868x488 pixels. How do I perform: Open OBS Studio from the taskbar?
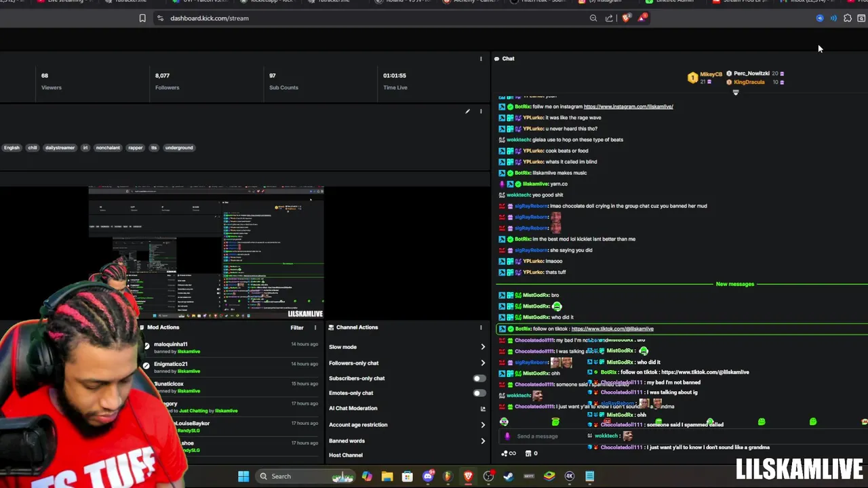click(x=488, y=476)
